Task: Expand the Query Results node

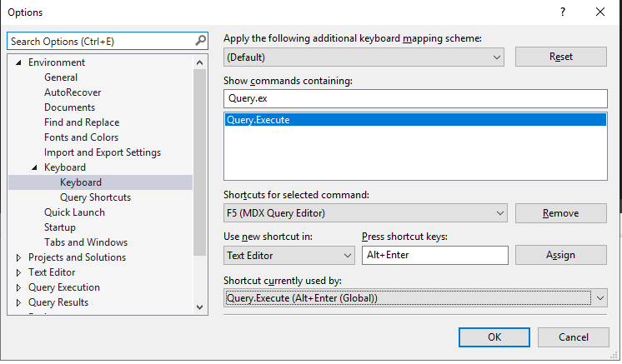Action: coord(18,303)
